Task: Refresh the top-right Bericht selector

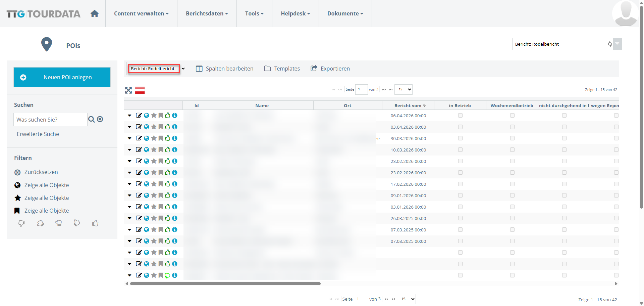Action: [610, 44]
